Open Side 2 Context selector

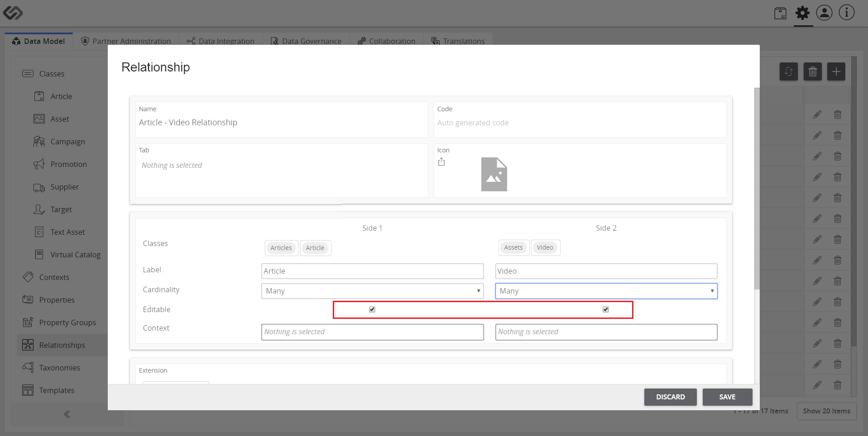[606, 332]
